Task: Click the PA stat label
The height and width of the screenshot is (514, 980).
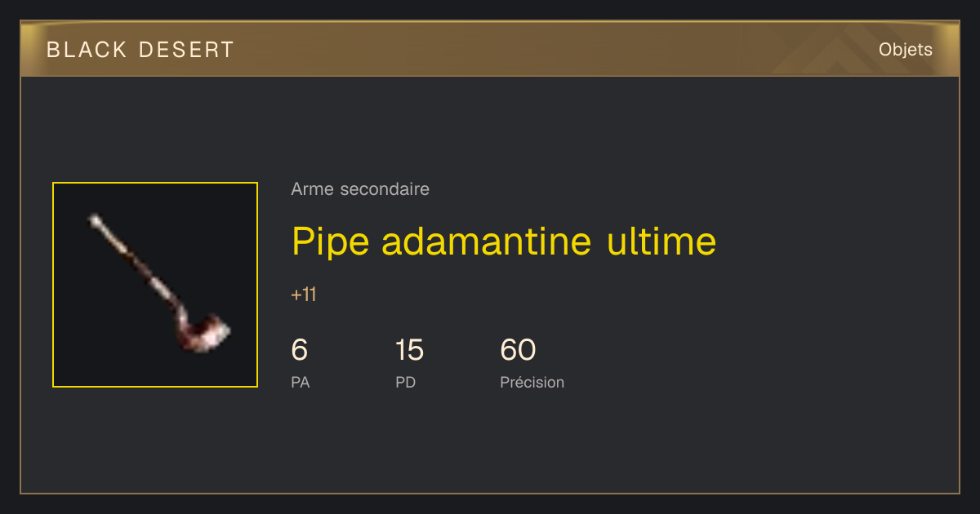Action: pos(301,382)
